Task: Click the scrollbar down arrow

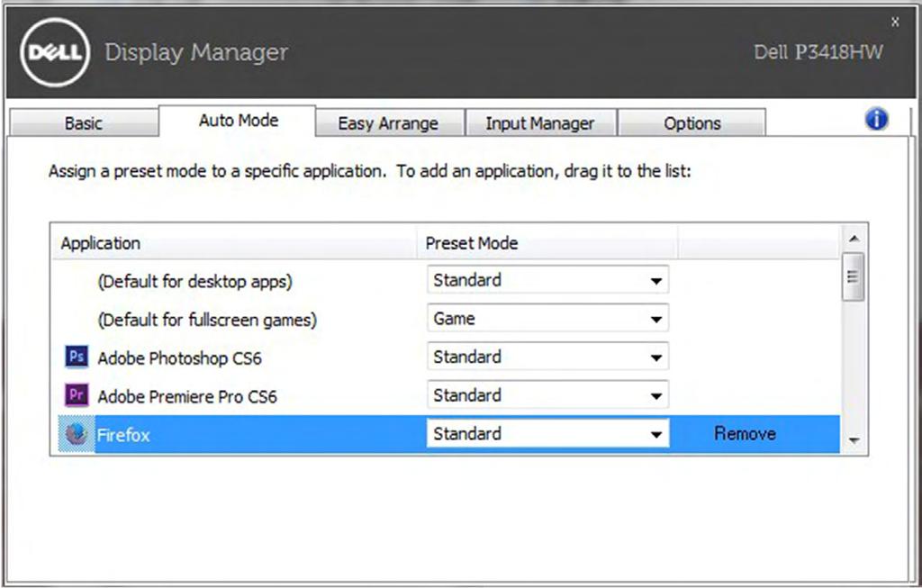Action: [x=854, y=440]
